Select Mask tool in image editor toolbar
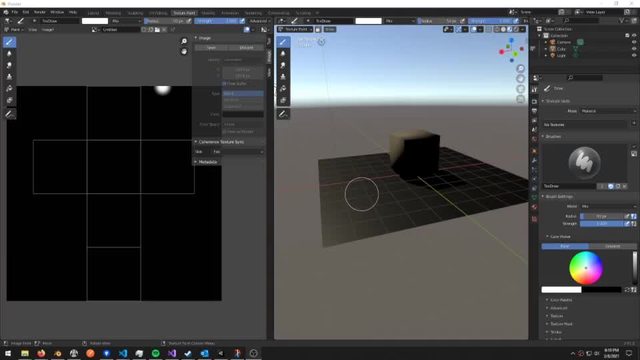640x360 pixels. coord(9,100)
